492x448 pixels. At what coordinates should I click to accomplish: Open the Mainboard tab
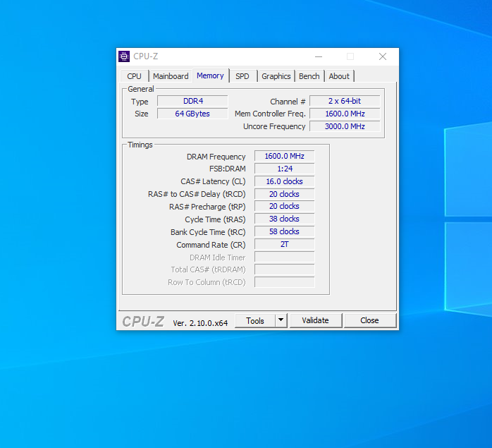171,76
